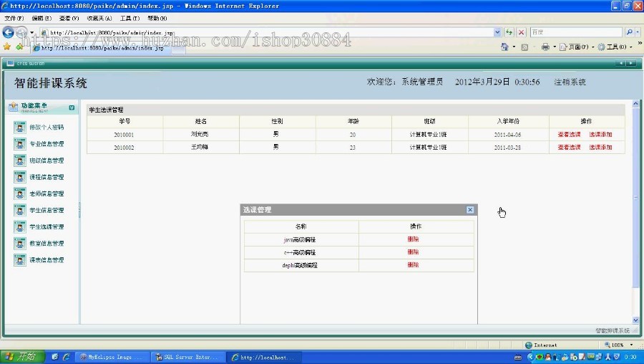Image resolution: width=644 pixels, height=364 pixels.
Task: Open 班级信息管理 text link in sidebar
Action: [x=47, y=161]
